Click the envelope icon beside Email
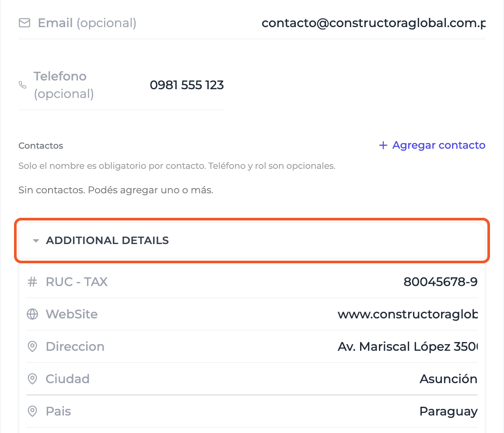Screen dimensions: 504x433 (x=24, y=23)
